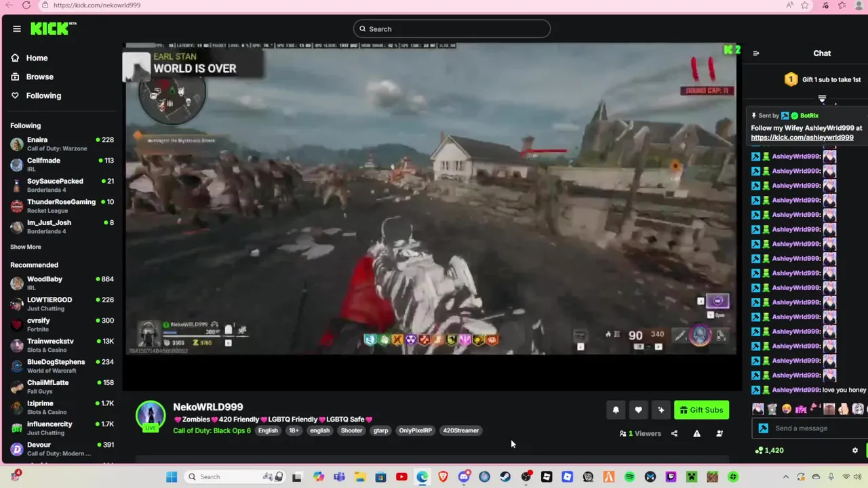868x488 pixels.
Task: Open Following in the sidebar
Action: pyautogui.click(x=37, y=96)
